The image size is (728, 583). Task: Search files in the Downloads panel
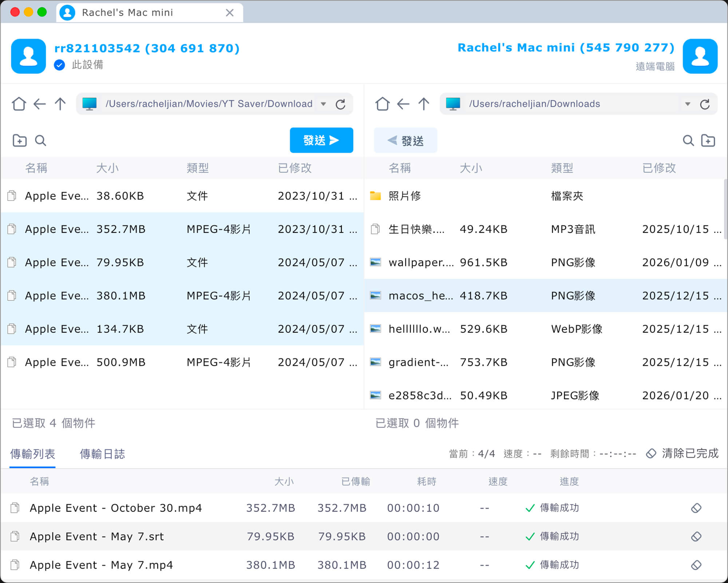(688, 140)
